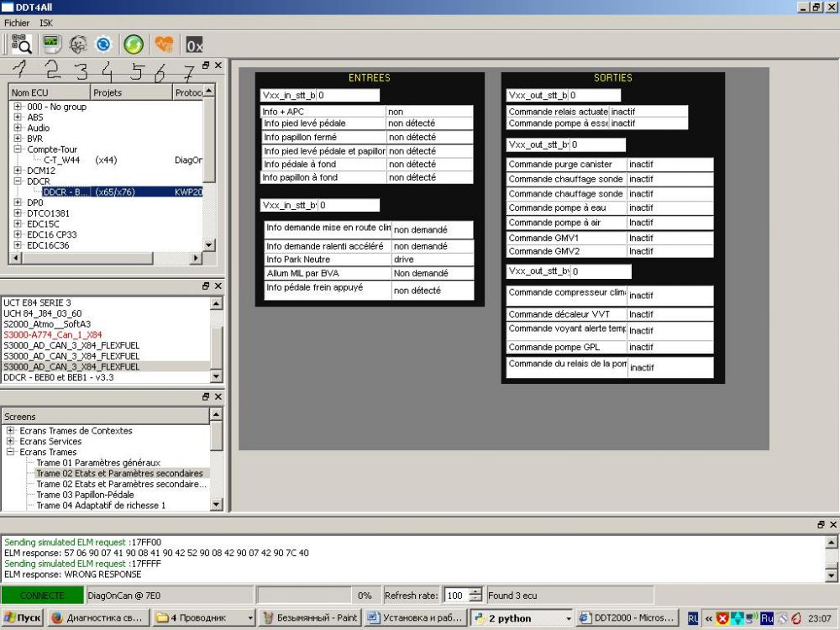Image resolution: width=840 pixels, height=630 pixels.
Task: Expand the ABS group in ECU tree
Action: tap(18, 117)
